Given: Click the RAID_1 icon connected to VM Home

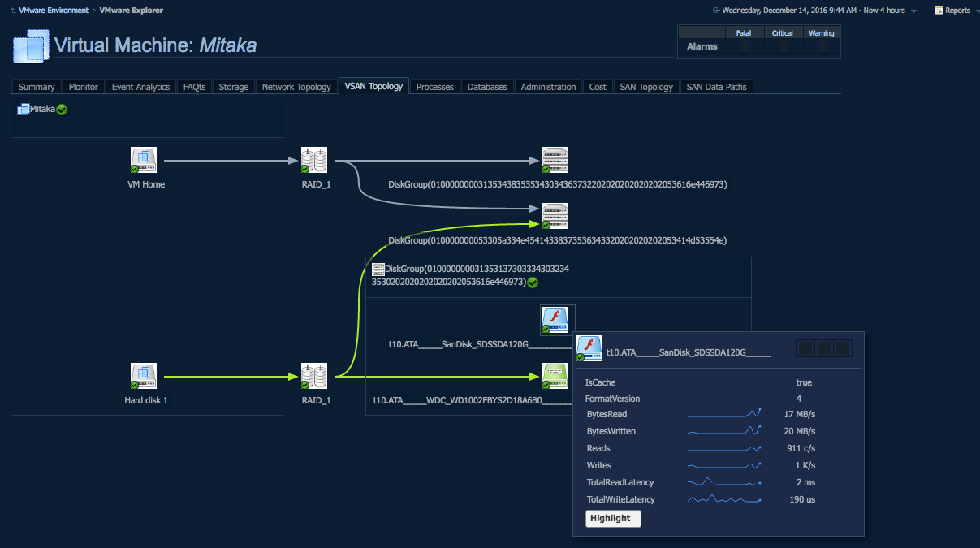Looking at the screenshot, I should (313, 160).
